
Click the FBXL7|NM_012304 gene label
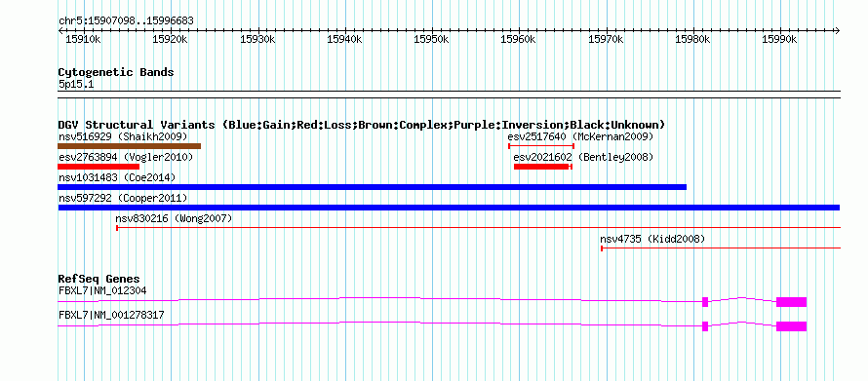pos(102,290)
